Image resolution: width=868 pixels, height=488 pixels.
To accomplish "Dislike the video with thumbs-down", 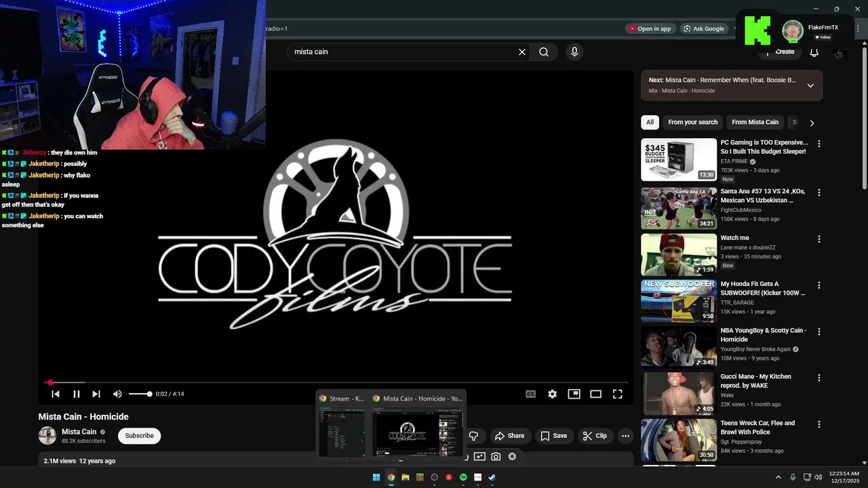I will (x=474, y=436).
